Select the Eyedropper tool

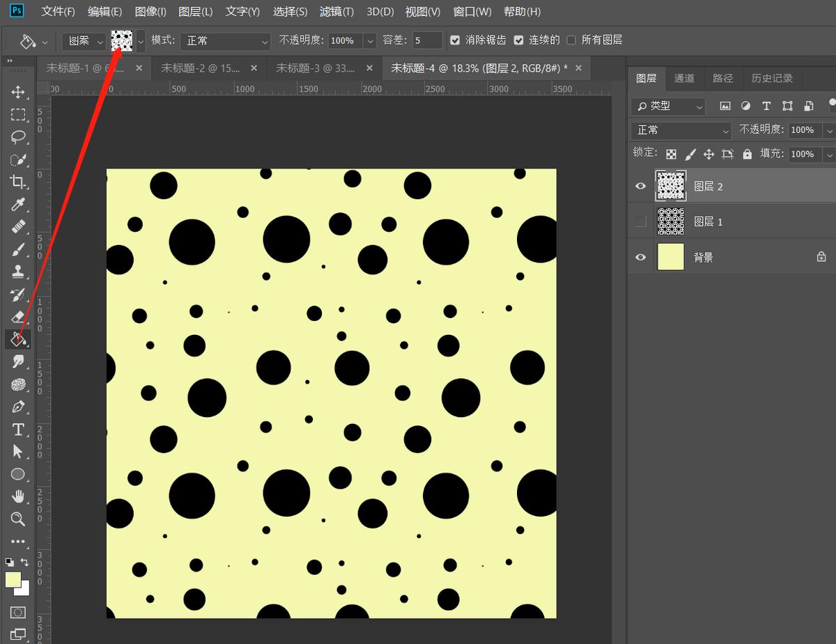(18, 204)
